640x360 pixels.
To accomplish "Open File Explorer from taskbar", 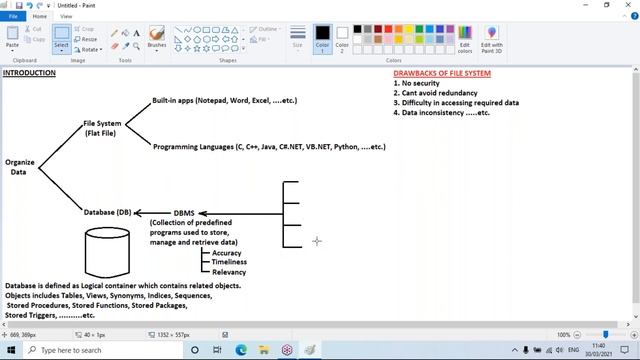I will (x=264, y=350).
